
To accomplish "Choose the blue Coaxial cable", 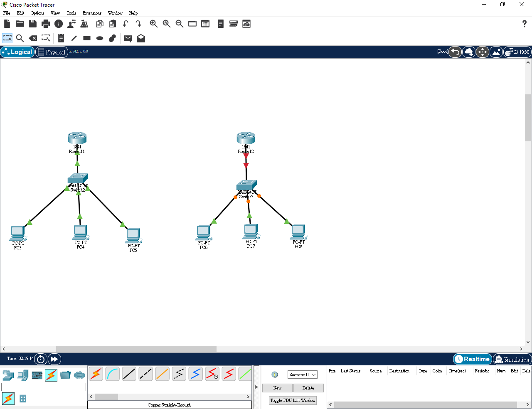I will pos(196,374).
